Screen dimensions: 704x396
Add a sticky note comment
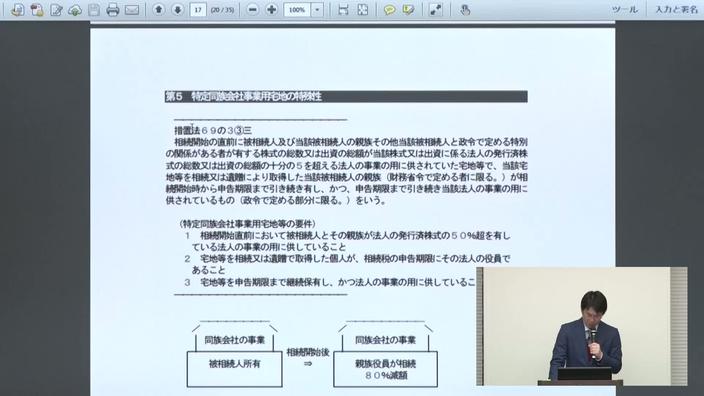pyautogui.click(x=389, y=10)
